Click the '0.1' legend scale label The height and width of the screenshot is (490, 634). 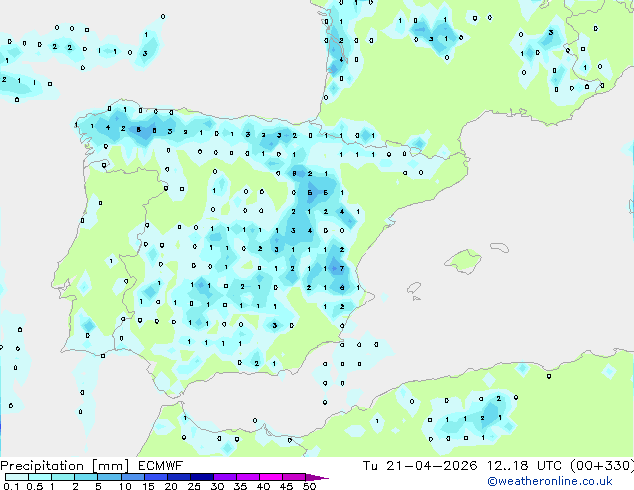[11, 486]
